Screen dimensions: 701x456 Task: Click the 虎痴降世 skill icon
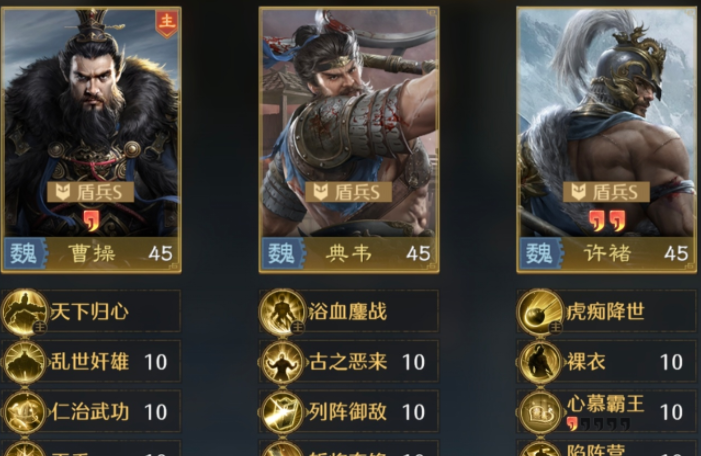540,312
